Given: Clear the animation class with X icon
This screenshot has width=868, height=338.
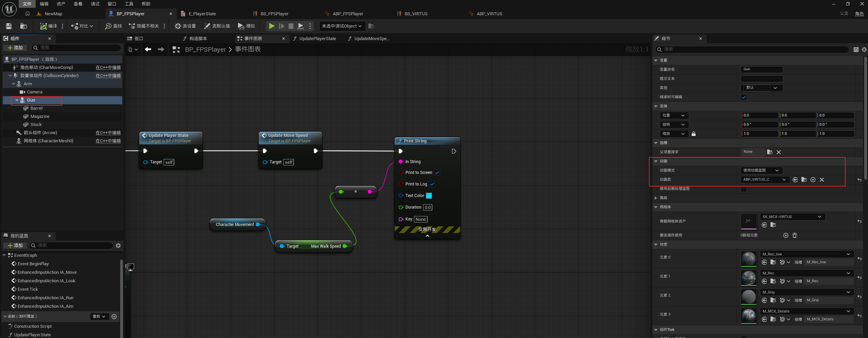Looking at the screenshot, I should click(x=822, y=180).
